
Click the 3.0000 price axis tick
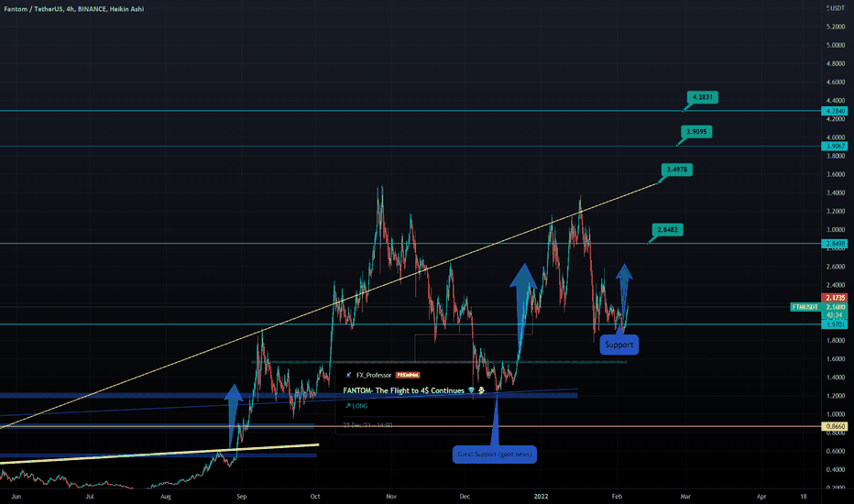pos(836,230)
